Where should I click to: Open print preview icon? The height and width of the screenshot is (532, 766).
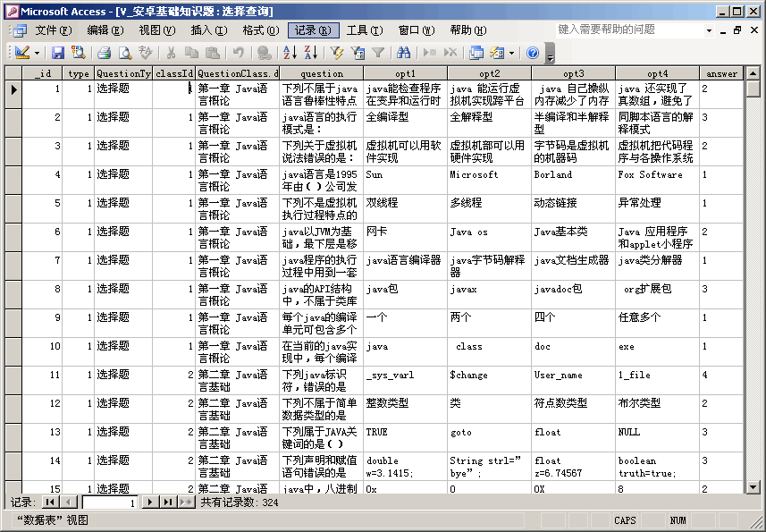pyautogui.click(x=125, y=52)
